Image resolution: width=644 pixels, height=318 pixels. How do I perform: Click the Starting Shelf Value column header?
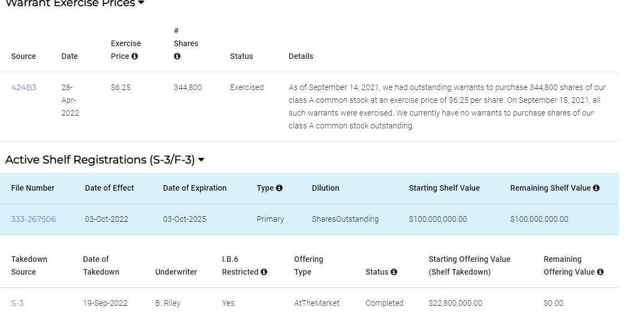tap(444, 188)
